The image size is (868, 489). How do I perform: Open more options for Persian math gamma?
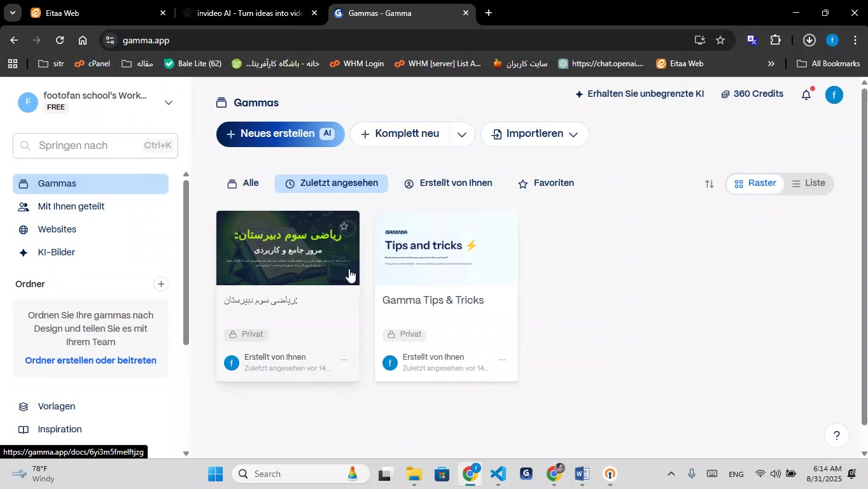pyautogui.click(x=344, y=360)
